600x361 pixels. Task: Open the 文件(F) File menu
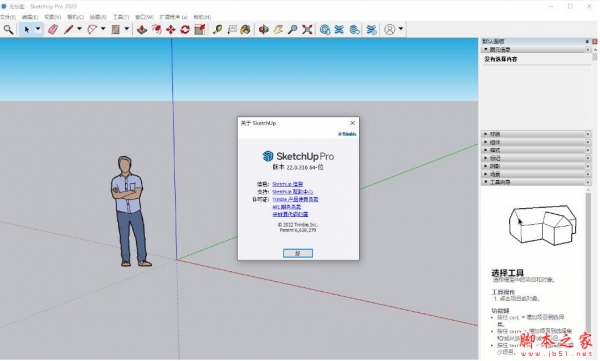coord(8,17)
